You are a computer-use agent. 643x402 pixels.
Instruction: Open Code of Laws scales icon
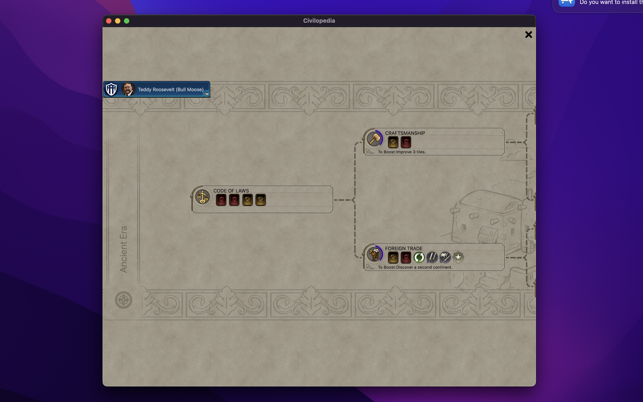pyautogui.click(x=202, y=197)
